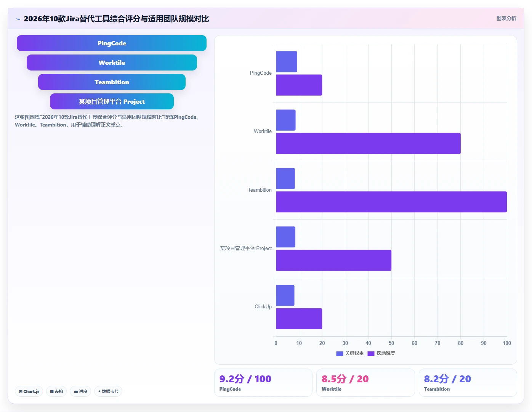Click ClickUp's 关键权重 bar in the chart

[x=285, y=295]
